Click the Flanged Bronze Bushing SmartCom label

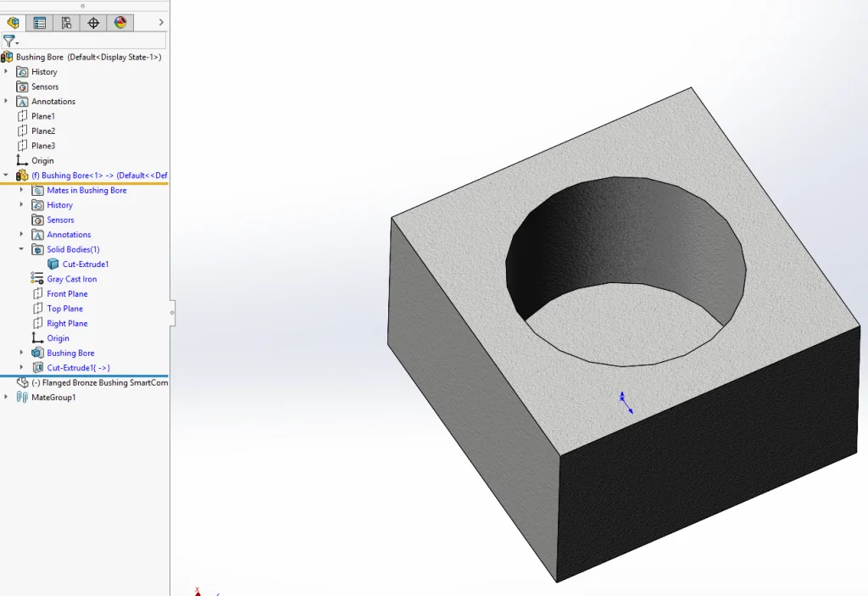coord(100,382)
